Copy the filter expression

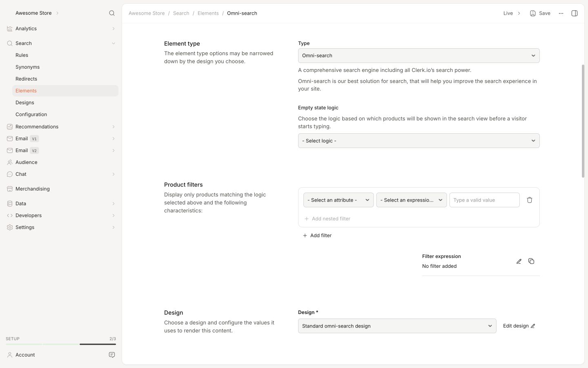(x=531, y=261)
